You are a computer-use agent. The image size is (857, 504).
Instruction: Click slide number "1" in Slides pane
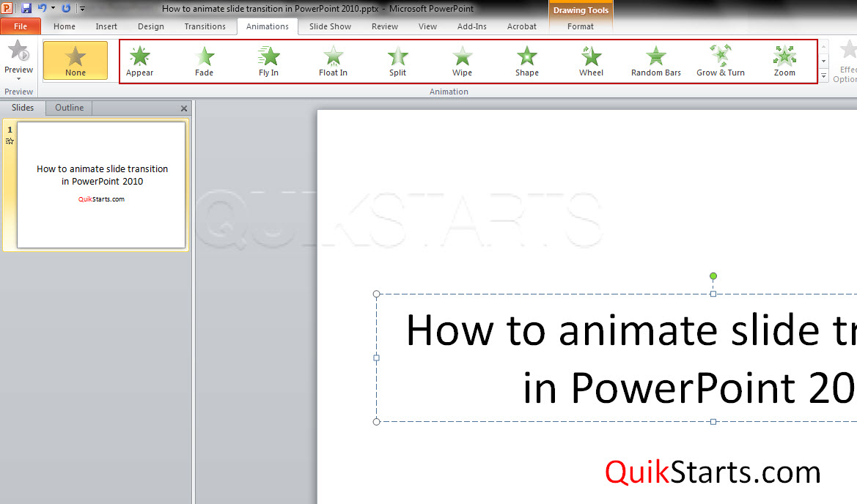pos(10,130)
